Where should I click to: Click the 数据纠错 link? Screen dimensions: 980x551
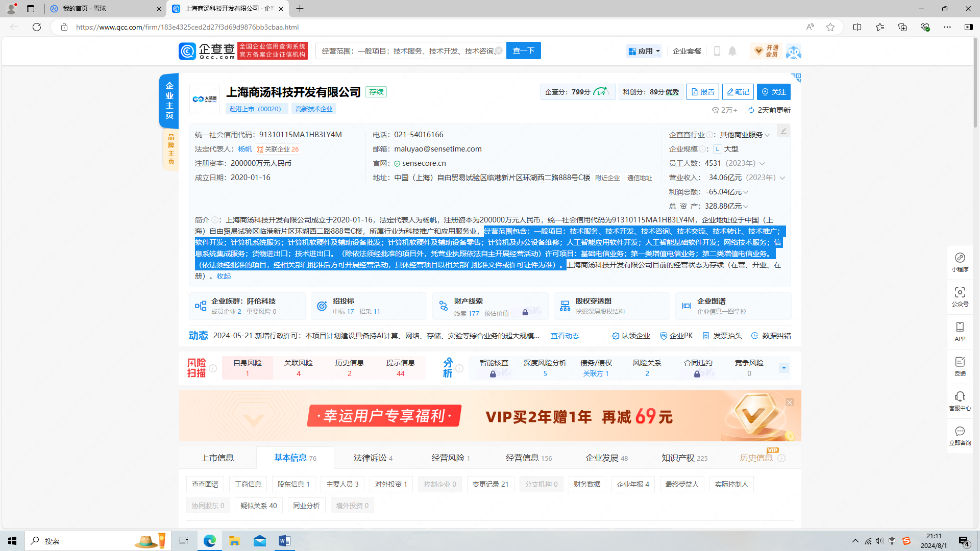point(771,336)
